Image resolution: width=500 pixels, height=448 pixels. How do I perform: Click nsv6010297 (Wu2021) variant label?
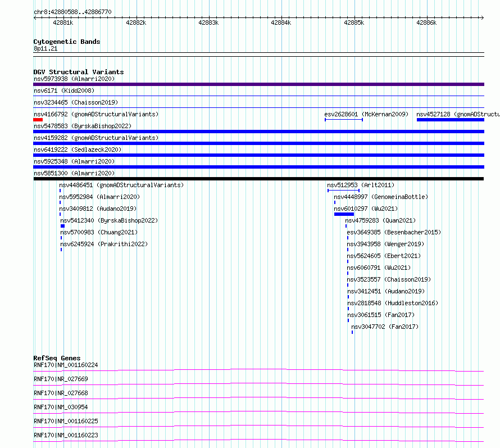coord(366,209)
